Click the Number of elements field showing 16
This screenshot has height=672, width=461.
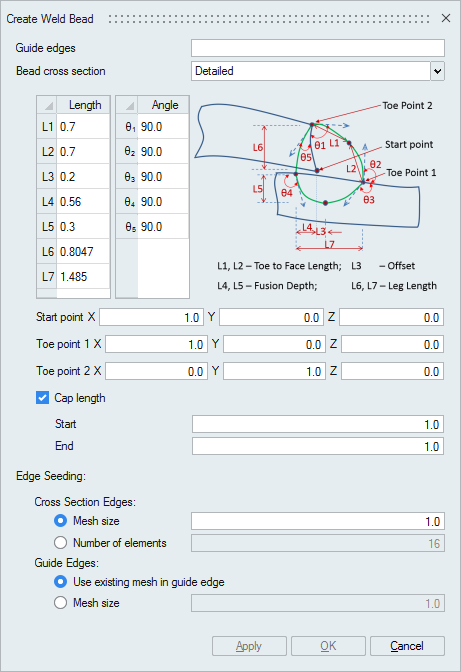[x=318, y=543]
